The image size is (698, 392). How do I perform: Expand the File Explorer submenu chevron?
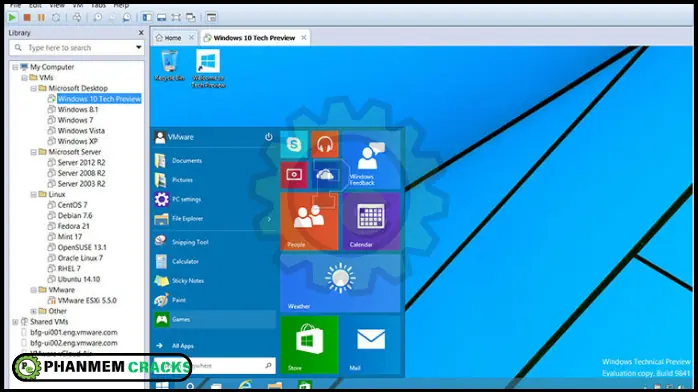(269, 219)
